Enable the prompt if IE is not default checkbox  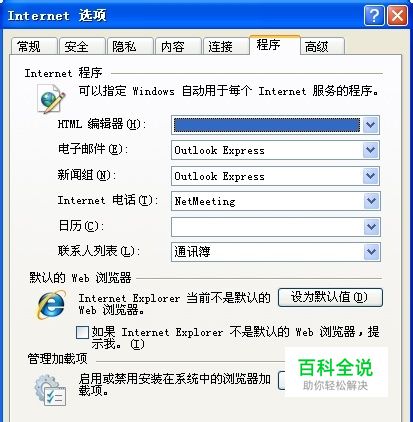point(82,332)
